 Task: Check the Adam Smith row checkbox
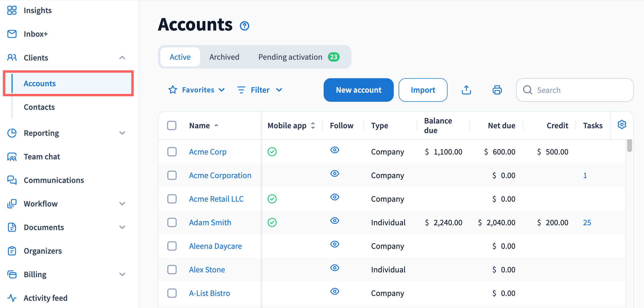point(172,223)
